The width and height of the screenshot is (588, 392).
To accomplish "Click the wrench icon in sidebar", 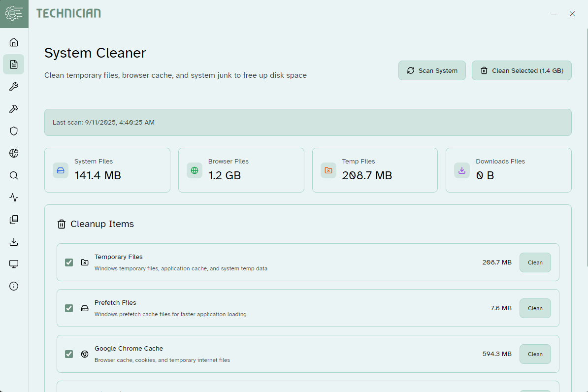I will [x=14, y=87].
